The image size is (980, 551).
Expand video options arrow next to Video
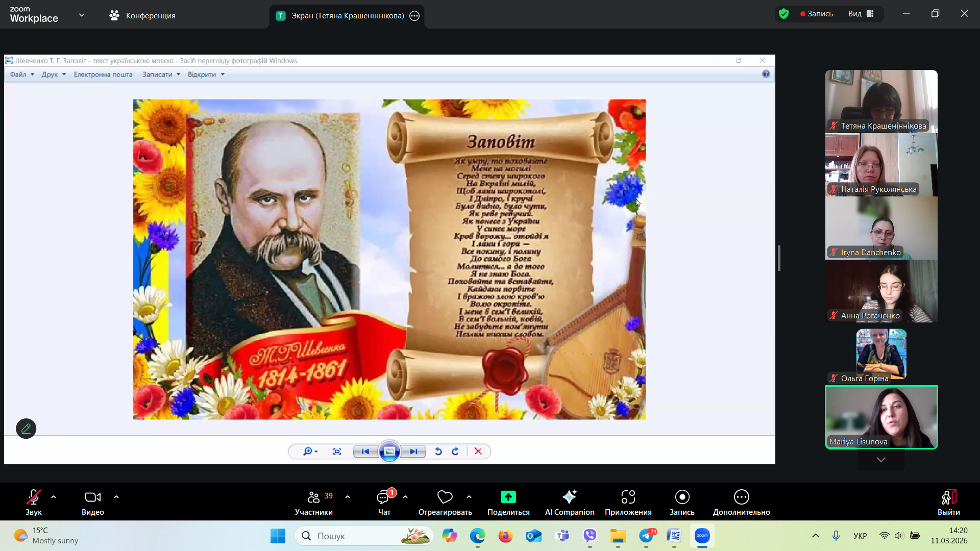point(116,497)
